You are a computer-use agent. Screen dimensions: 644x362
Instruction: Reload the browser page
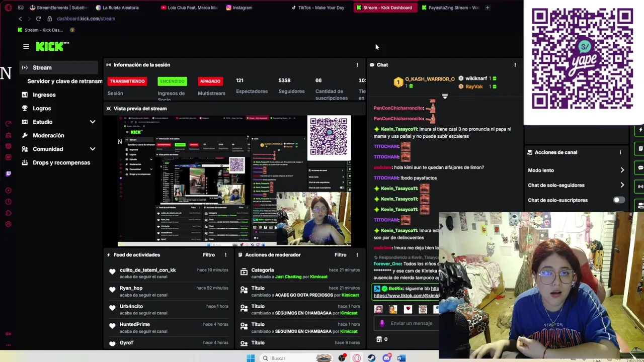pyautogui.click(x=38, y=19)
